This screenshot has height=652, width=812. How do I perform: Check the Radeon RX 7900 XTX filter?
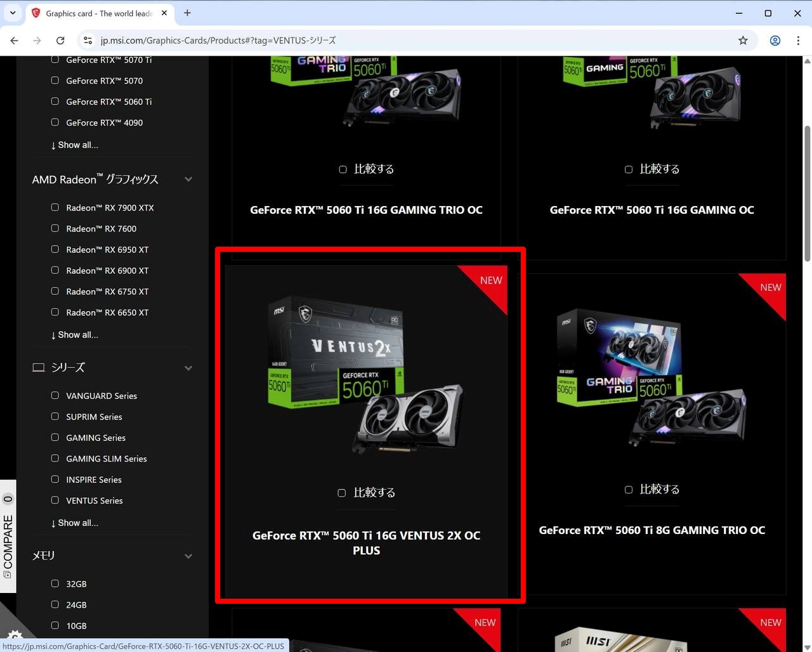click(x=55, y=207)
